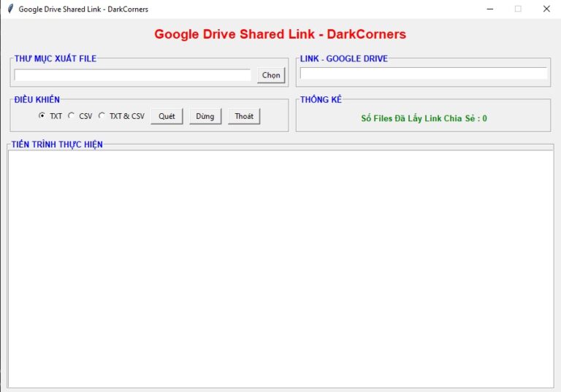Image resolution: width=561 pixels, height=392 pixels.
Task: Minimize the Google Drive Shared Link window
Action: coord(489,9)
